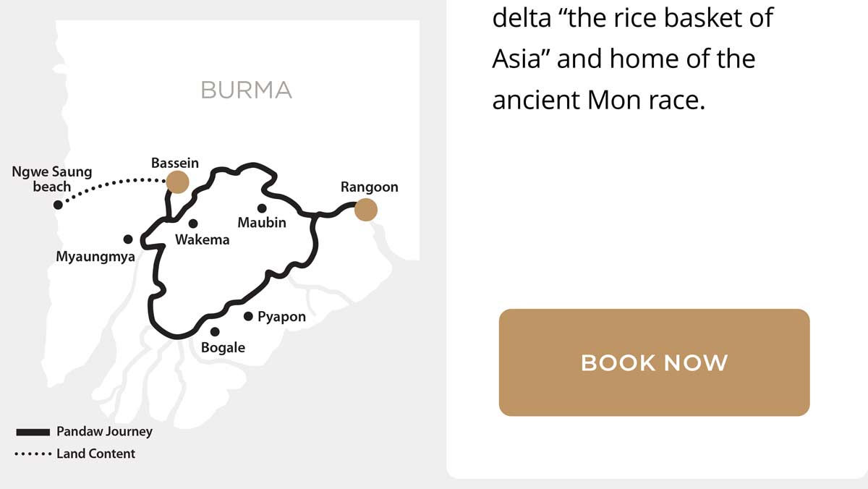The height and width of the screenshot is (489, 868).
Task: Click the Rangoon city marker
Action: point(366,209)
